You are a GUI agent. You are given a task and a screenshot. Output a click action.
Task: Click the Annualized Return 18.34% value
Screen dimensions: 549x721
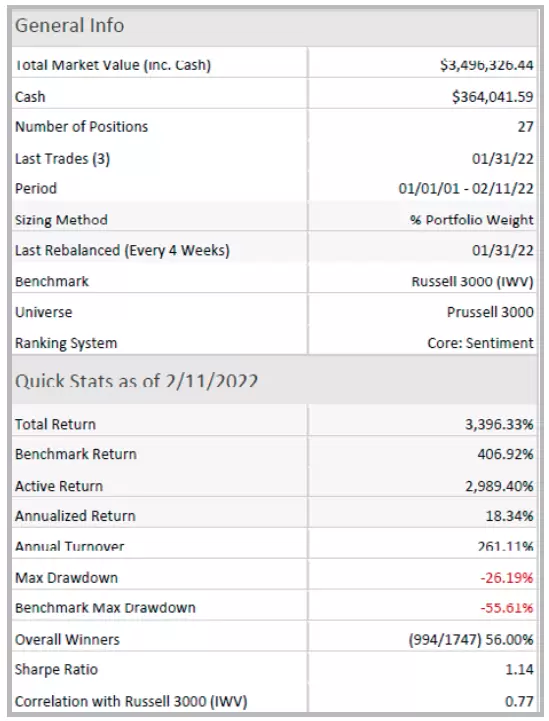click(509, 516)
